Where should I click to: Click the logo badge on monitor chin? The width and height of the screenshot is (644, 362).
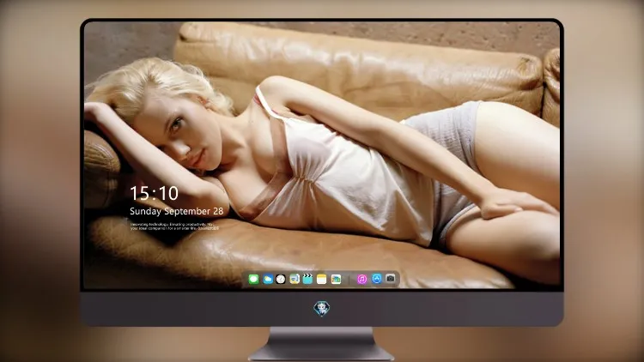pos(322,309)
